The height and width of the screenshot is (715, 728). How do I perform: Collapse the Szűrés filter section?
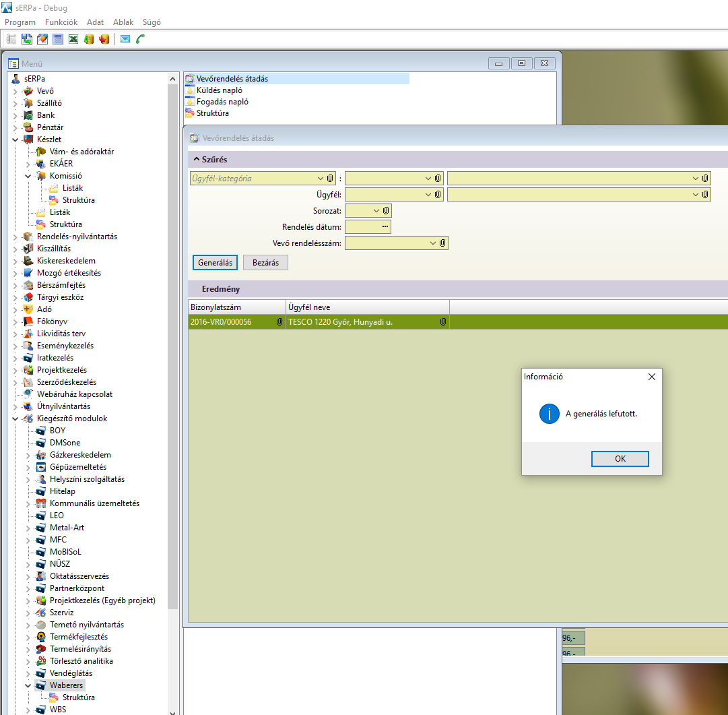pos(197,159)
